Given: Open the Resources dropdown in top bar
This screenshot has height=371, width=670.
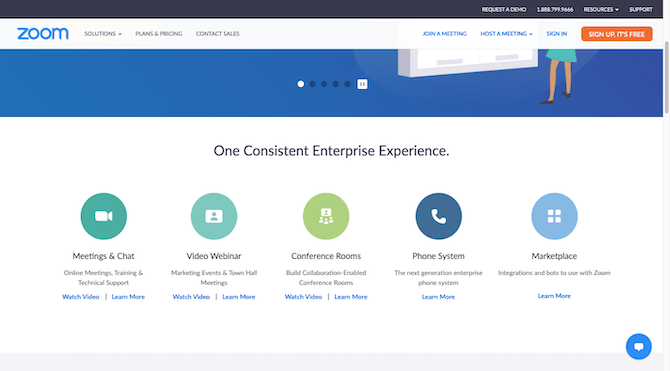Looking at the screenshot, I should 601,9.
